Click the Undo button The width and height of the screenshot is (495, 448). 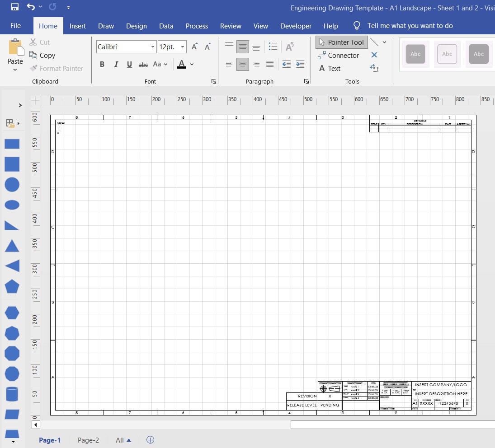point(30,7)
